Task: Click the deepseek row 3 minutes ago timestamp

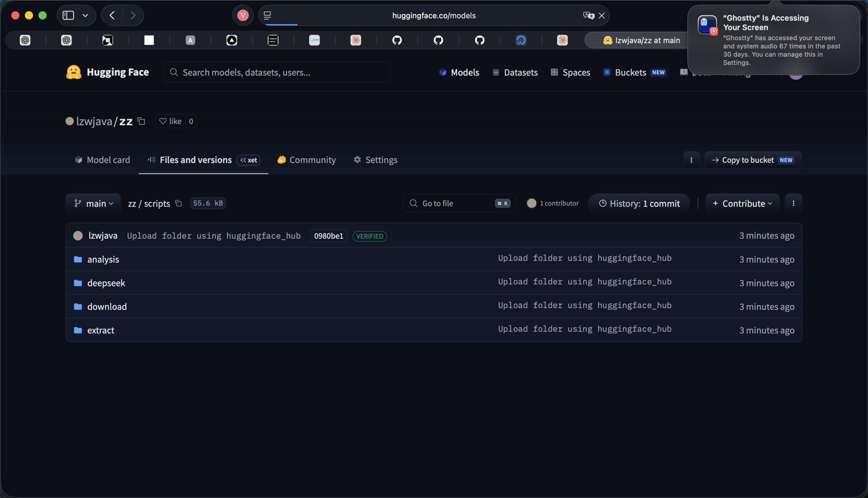Action: pos(766,283)
